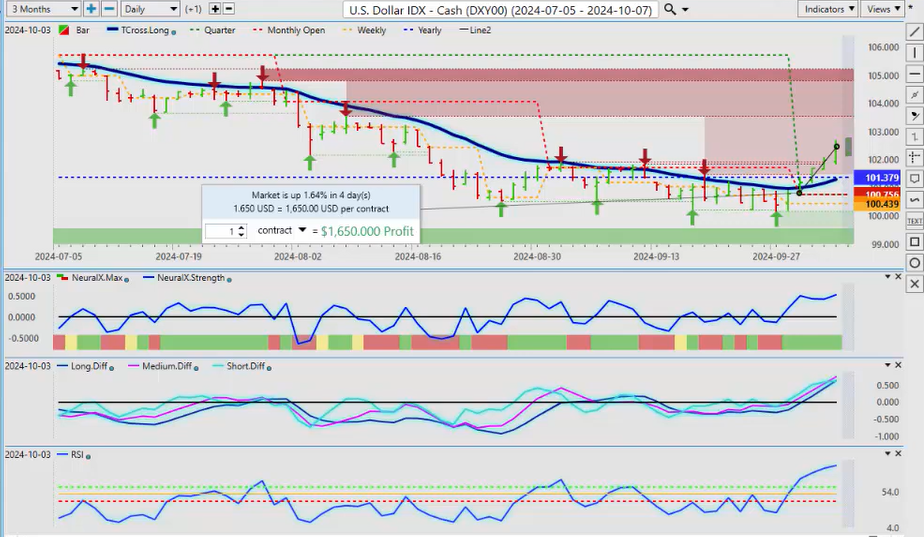The image size is (924, 537).
Task: Click the U.S. Dollar IDX symbol title field
Action: [500, 9]
